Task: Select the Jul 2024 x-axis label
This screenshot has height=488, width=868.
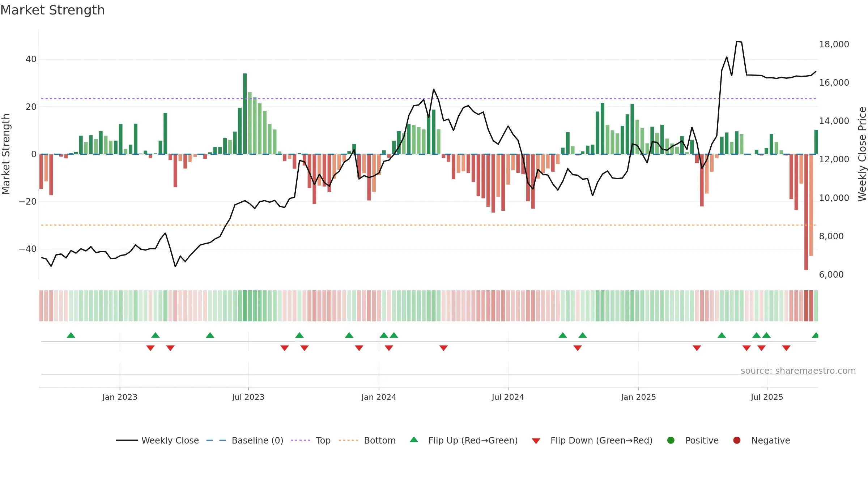Action: point(508,397)
